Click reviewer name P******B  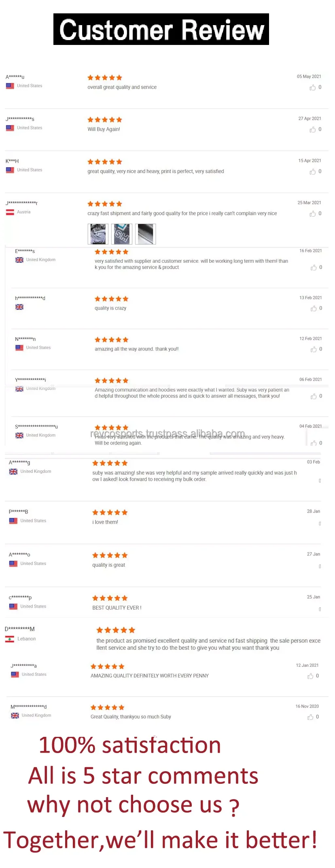tap(19, 512)
